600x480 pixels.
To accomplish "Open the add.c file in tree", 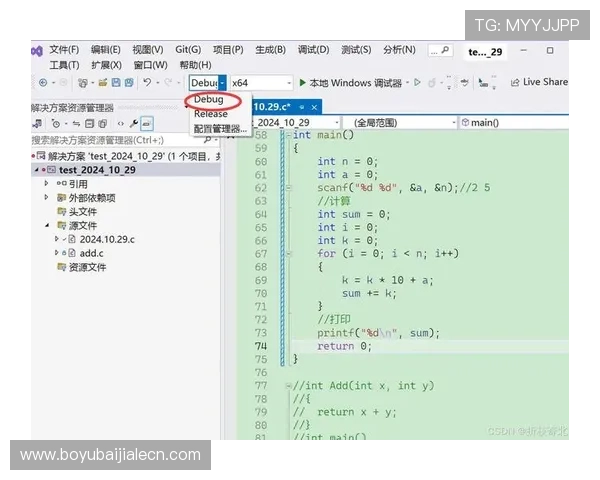I will [x=92, y=254].
